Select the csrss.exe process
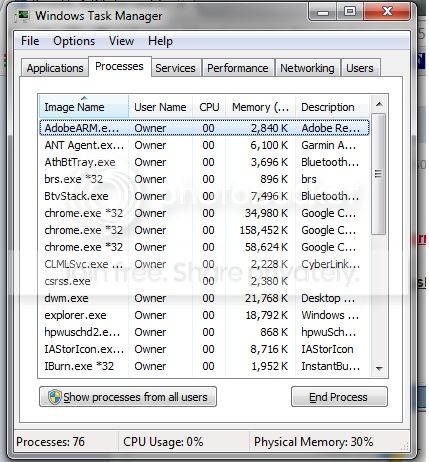Image resolution: width=429 pixels, height=462 pixels. tap(204, 281)
